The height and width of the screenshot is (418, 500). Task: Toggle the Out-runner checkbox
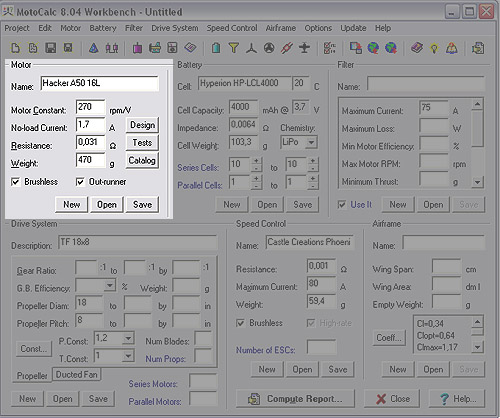click(x=80, y=182)
